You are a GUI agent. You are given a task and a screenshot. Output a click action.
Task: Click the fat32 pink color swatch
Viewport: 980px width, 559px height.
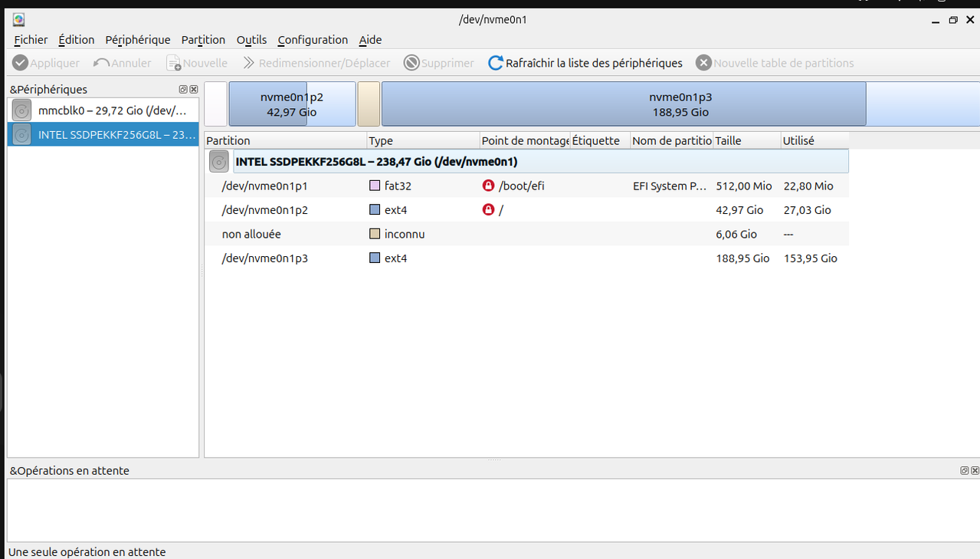pyautogui.click(x=375, y=186)
